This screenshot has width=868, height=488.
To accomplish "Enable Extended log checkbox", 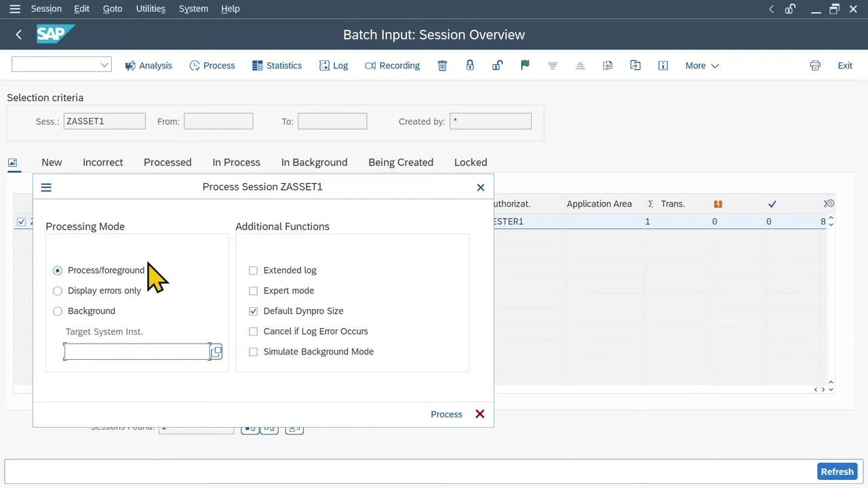I will click(x=254, y=270).
